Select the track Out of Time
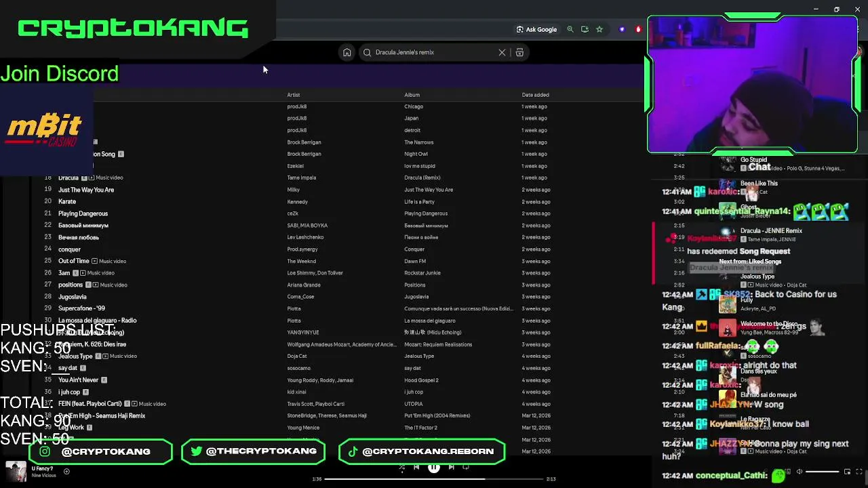The height and width of the screenshot is (488, 868). pyautogui.click(x=74, y=261)
